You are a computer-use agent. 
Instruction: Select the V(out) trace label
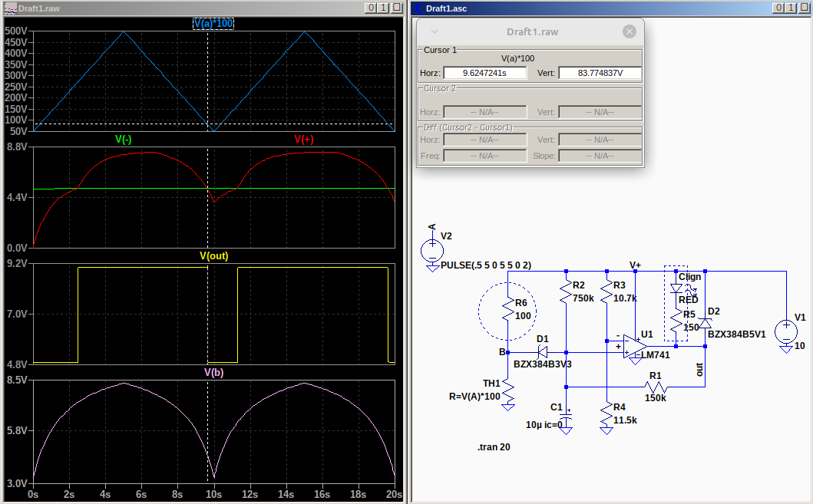click(213, 256)
